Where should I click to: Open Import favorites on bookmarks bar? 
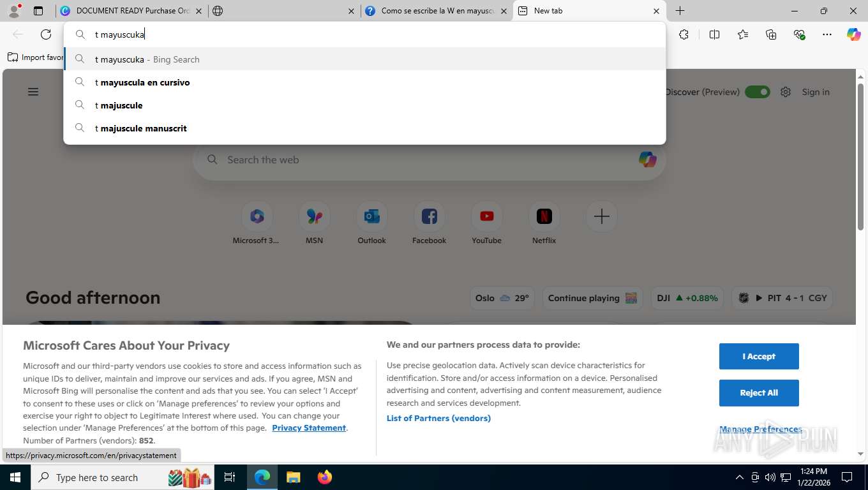[36, 57]
